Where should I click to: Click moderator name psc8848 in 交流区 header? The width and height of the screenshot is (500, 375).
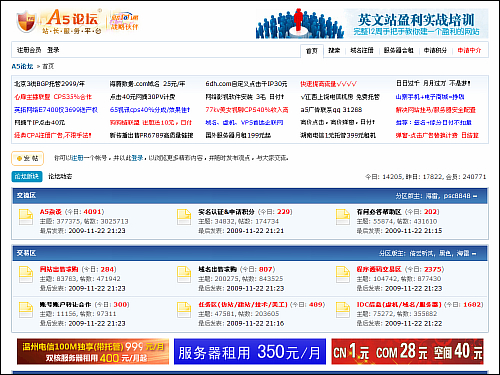(457, 196)
